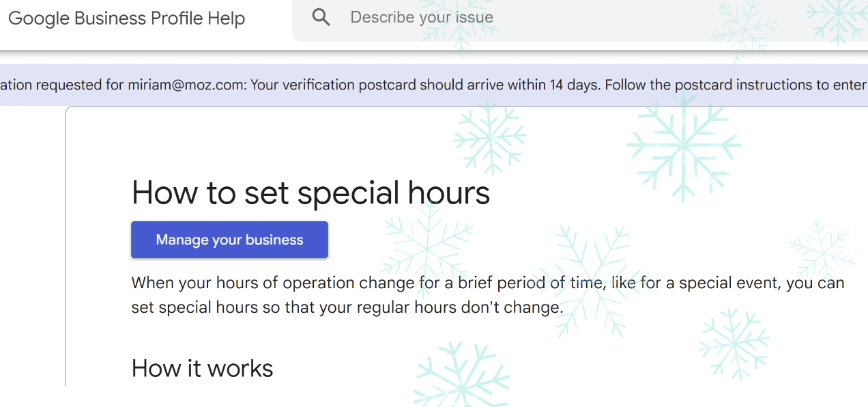Open the Google Business Profile Help title
868x407 pixels.
(x=126, y=18)
